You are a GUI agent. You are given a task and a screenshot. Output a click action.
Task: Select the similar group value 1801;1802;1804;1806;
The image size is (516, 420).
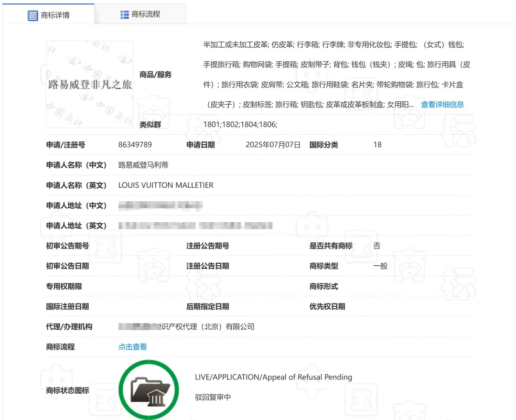pyautogui.click(x=240, y=124)
